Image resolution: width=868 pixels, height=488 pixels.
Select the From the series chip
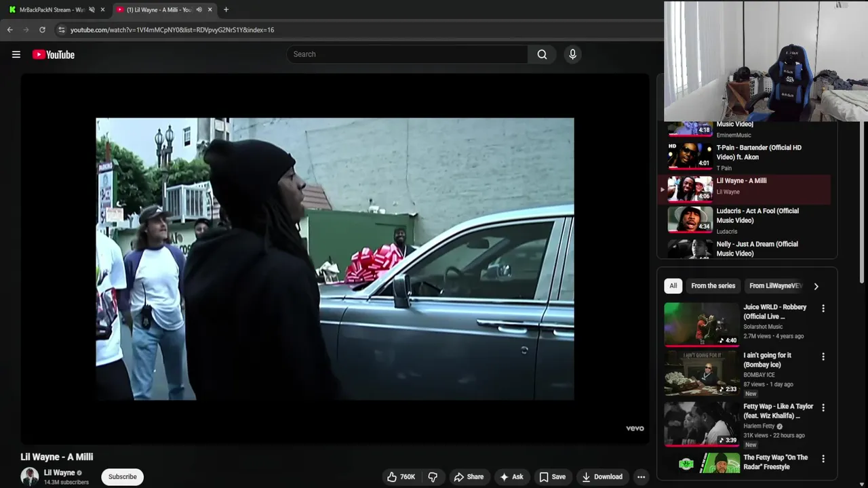[x=713, y=286]
